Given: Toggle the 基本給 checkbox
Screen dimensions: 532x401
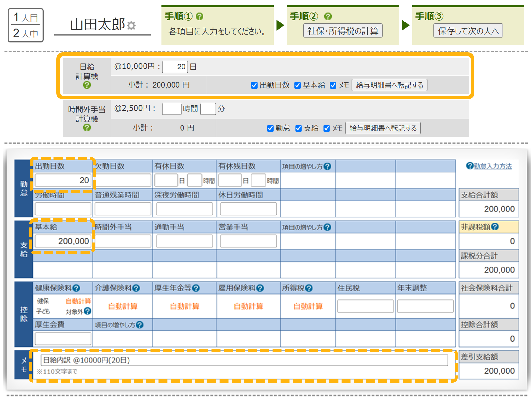Looking at the screenshot, I should point(297,85).
